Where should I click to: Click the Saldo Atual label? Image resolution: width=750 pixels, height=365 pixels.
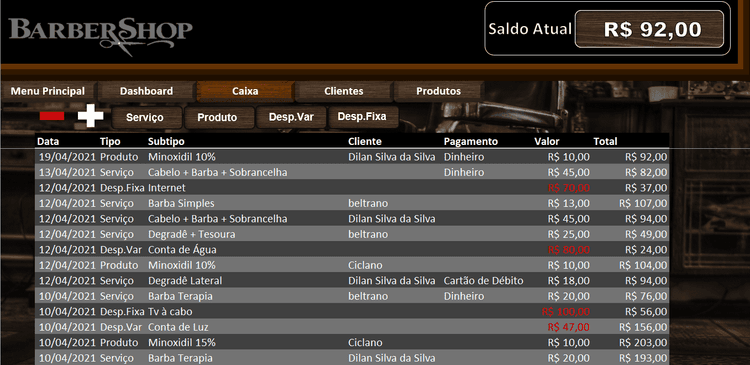click(530, 29)
